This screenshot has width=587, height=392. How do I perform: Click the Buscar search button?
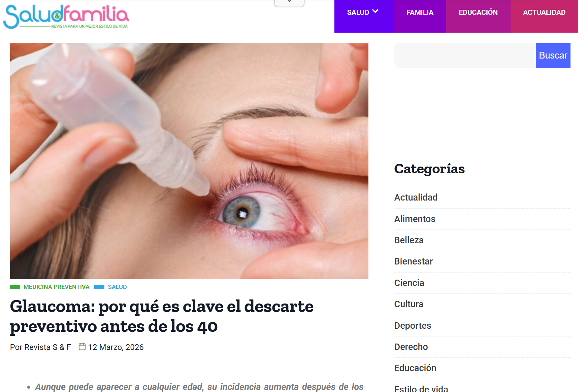coord(553,56)
